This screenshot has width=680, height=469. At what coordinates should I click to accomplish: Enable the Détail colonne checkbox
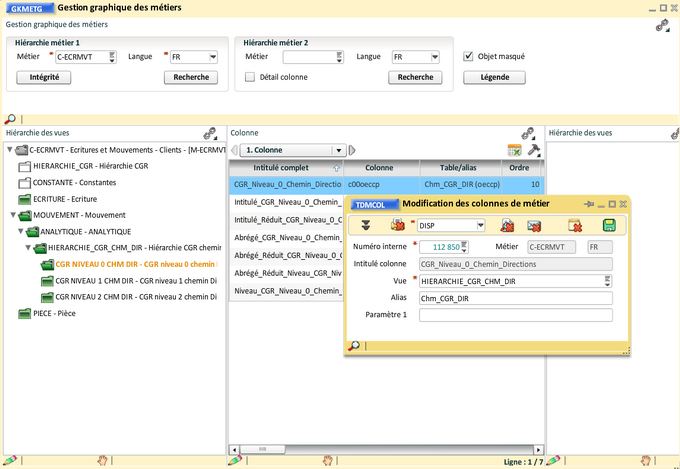coord(250,77)
